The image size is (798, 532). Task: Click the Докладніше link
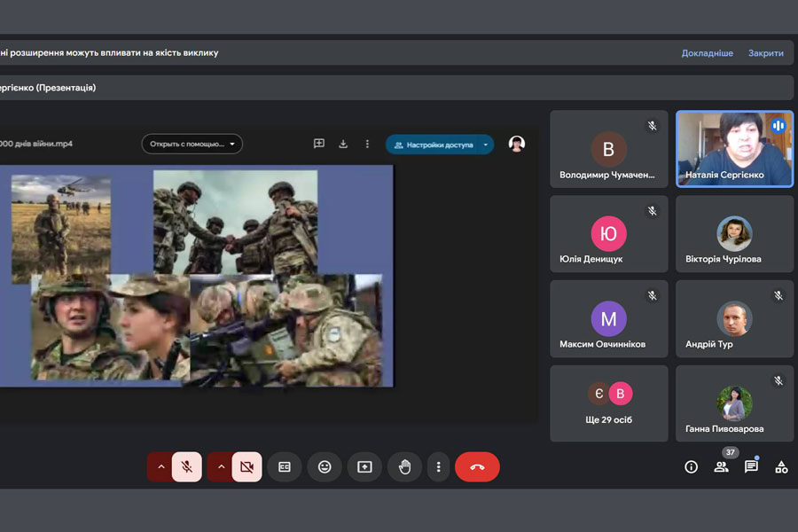707,53
